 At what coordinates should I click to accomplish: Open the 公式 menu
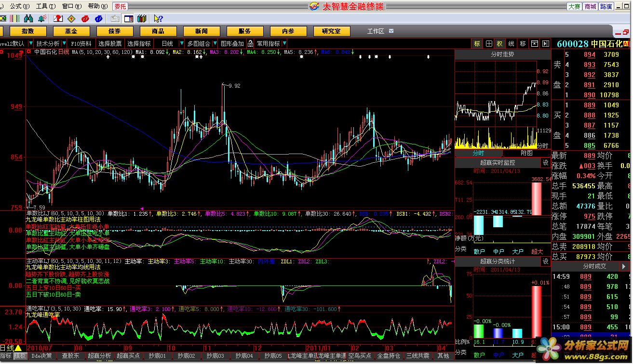point(19,6)
